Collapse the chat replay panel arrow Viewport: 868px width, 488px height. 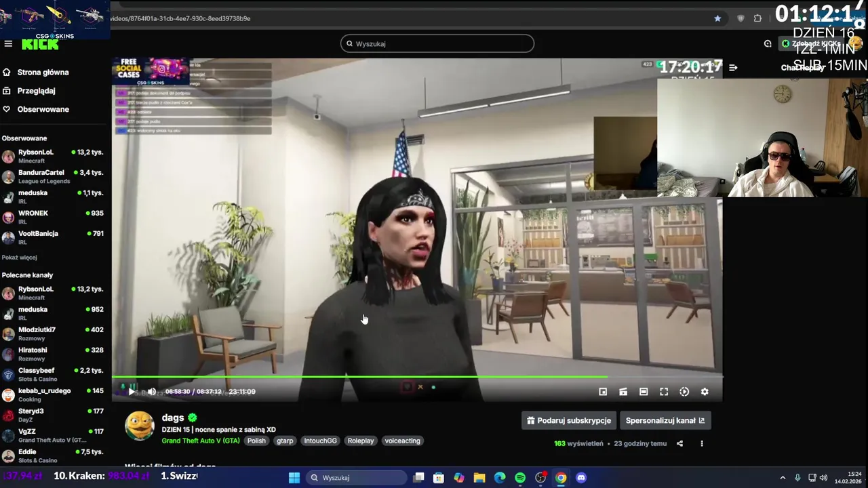[733, 67]
